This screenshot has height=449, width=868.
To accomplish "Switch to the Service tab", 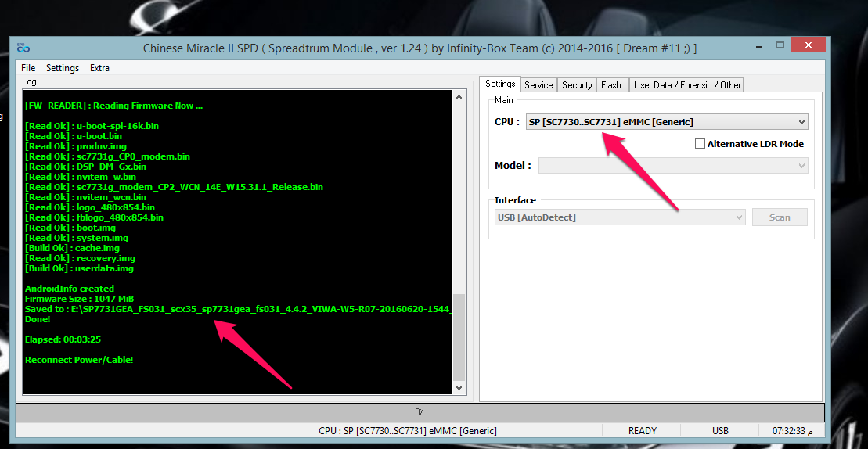I will click(538, 85).
